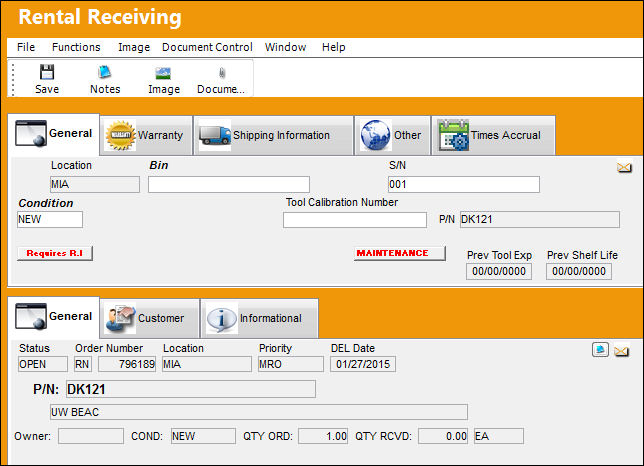Image resolution: width=644 pixels, height=466 pixels.
Task: Select the upper General tab
Action: point(54,134)
